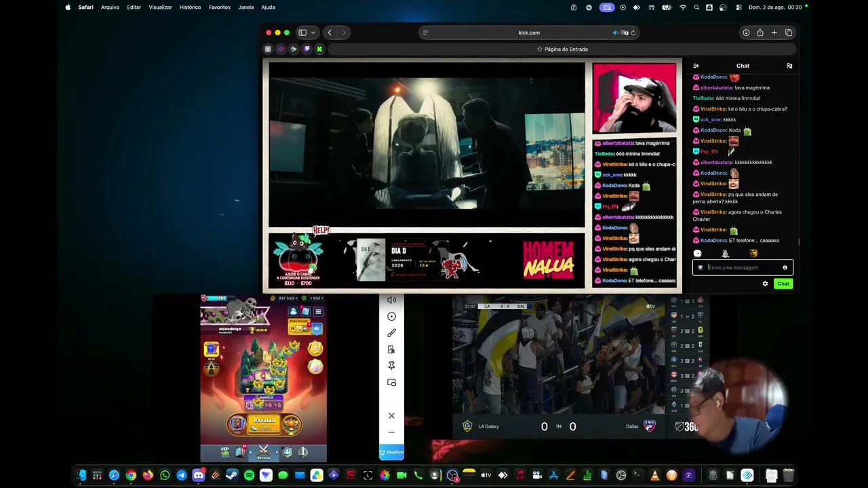Click the speaker icon on mirroring toolbar

(x=391, y=300)
